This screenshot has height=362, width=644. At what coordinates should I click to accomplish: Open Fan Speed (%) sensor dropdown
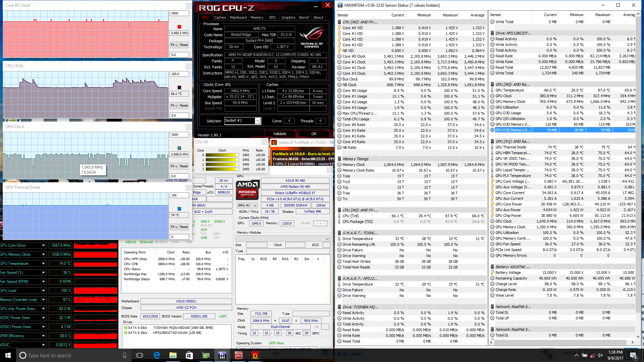pos(43,273)
